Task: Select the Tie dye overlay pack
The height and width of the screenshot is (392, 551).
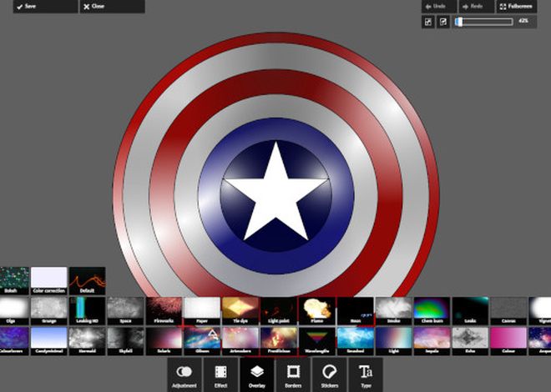Action: pos(240,310)
